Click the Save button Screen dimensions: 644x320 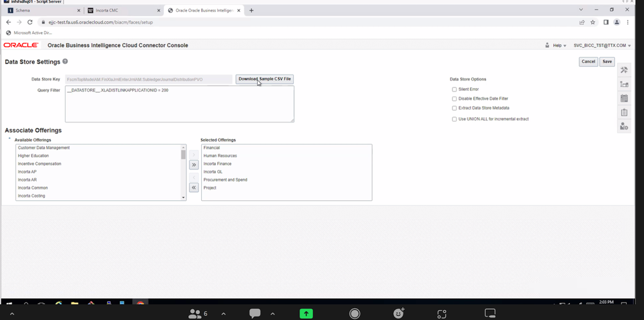click(x=607, y=62)
